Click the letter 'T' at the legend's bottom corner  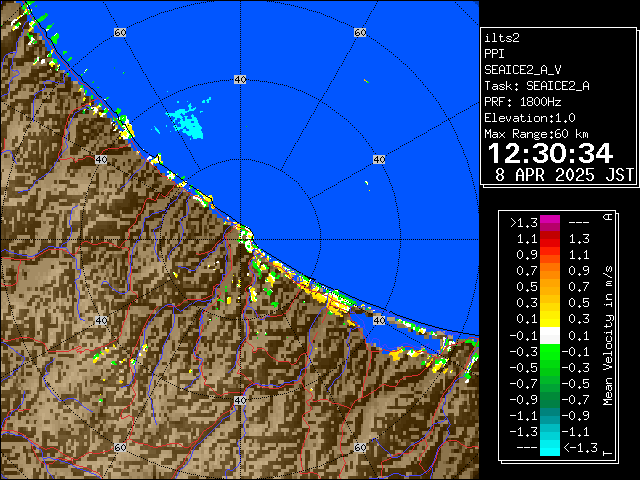(609, 453)
